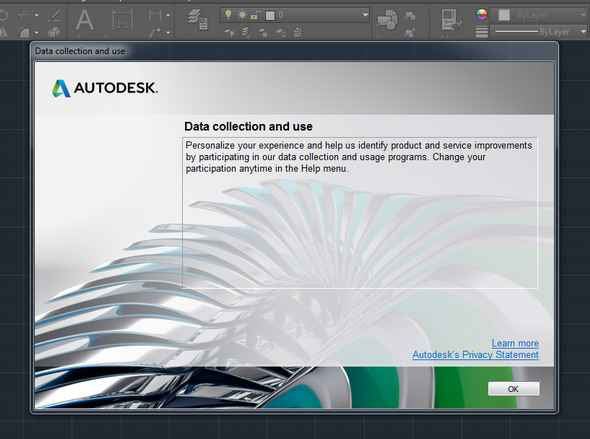Click the OK button in the dialog

pyautogui.click(x=513, y=389)
